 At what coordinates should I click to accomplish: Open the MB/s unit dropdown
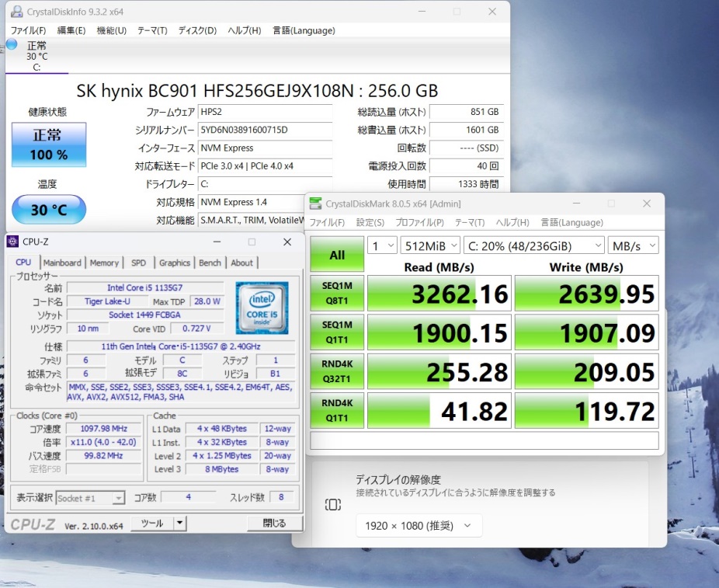click(634, 245)
